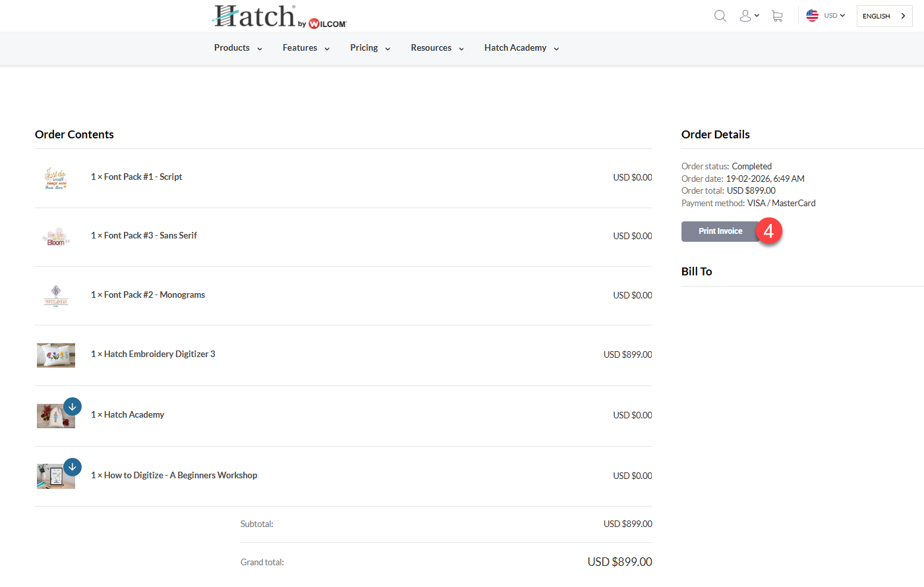Expand the Products menu
This screenshot has width=924, height=587.
(238, 48)
